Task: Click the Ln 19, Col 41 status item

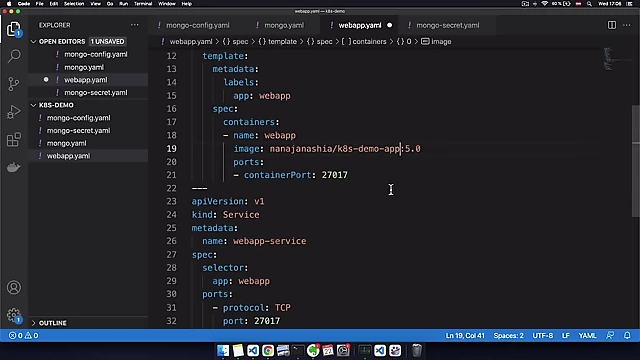Action: pyautogui.click(x=465, y=336)
